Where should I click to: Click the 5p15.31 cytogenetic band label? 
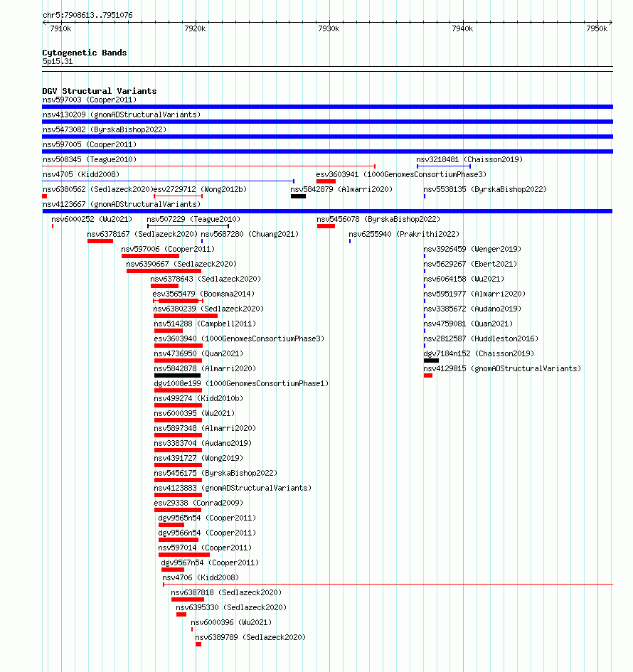58,62
